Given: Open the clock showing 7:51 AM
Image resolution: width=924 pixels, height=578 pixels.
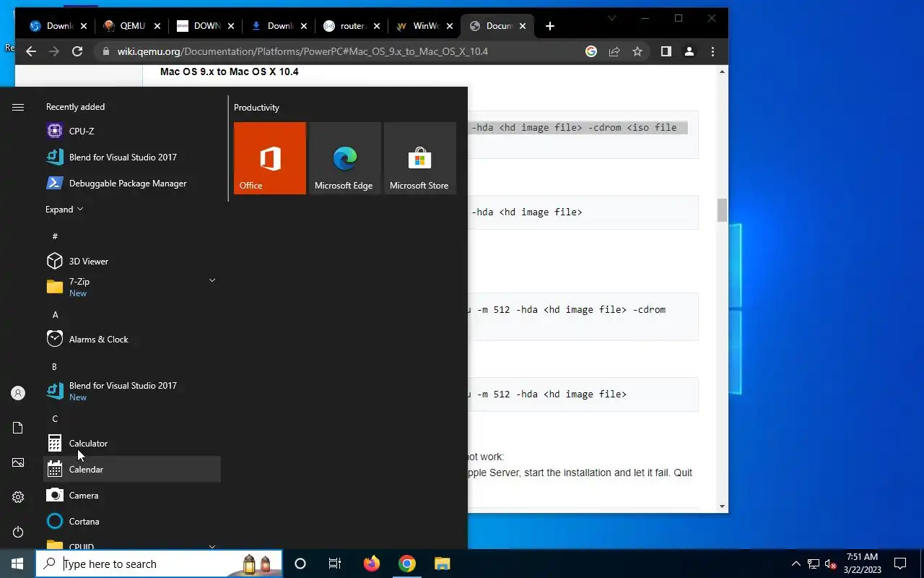Looking at the screenshot, I should tap(862, 564).
